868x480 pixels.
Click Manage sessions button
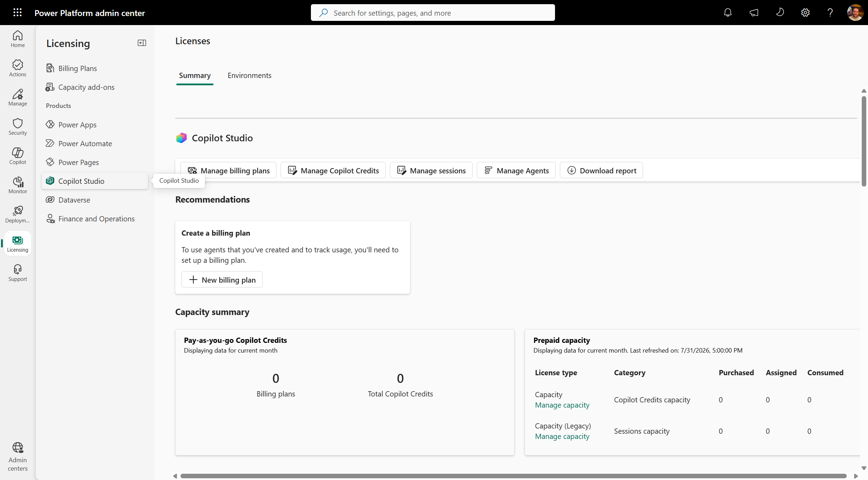point(431,170)
